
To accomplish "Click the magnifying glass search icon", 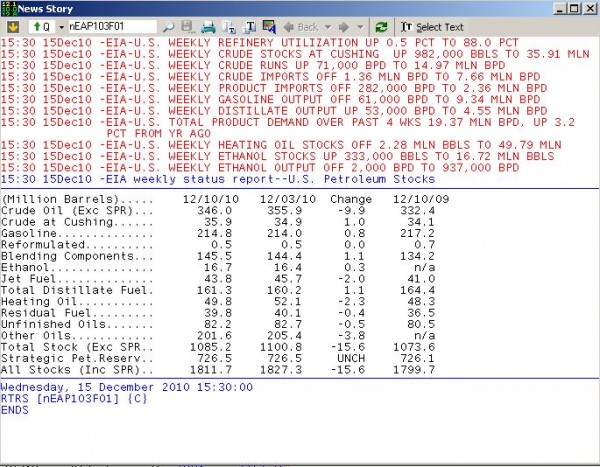I will coord(168,27).
